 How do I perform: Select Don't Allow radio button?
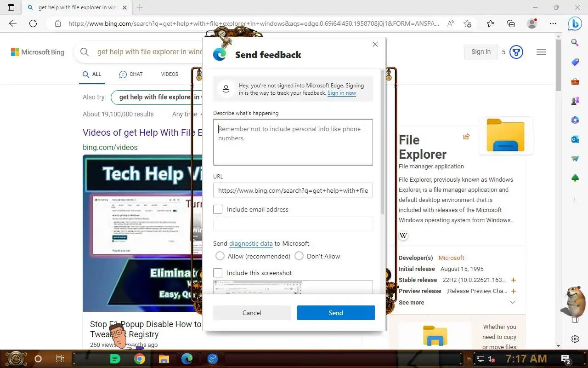click(x=299, y=256)
